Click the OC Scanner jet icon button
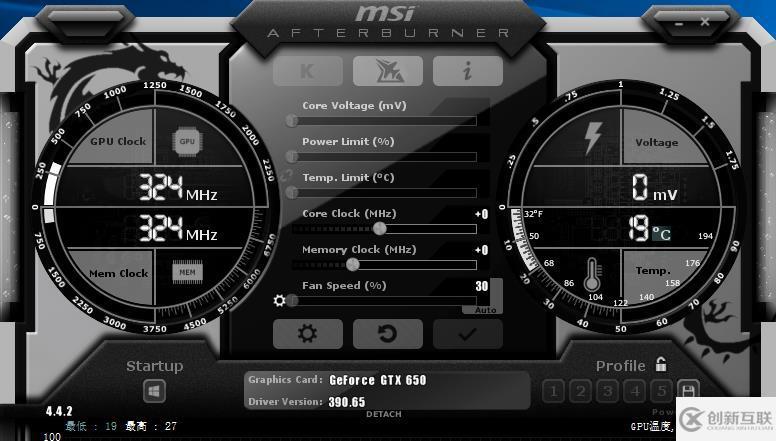Screen dimensions: 776x441 388,71
